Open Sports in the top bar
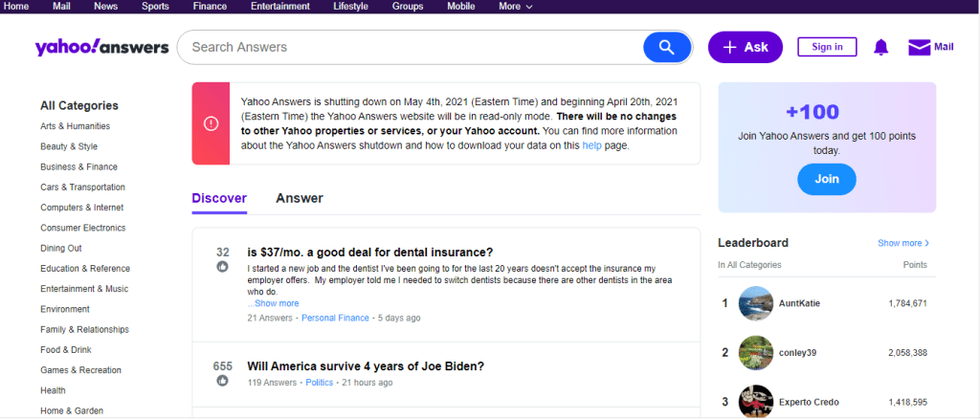 coord(155,7)
